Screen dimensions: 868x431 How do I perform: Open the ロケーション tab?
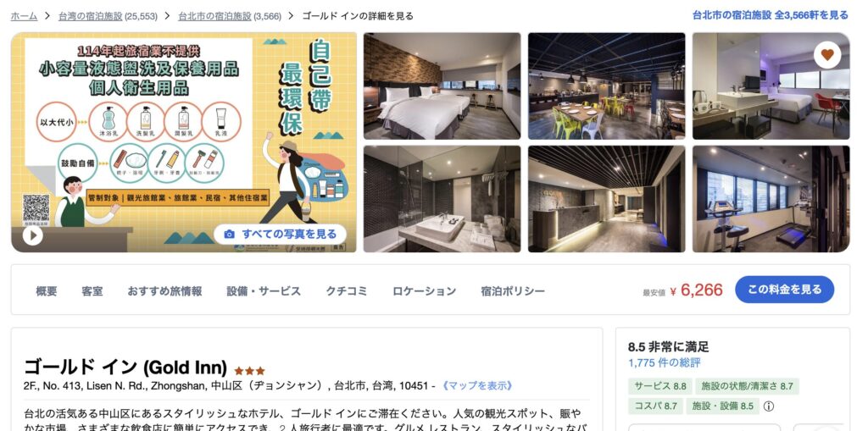pyautogui.click(x=424, y=291)
